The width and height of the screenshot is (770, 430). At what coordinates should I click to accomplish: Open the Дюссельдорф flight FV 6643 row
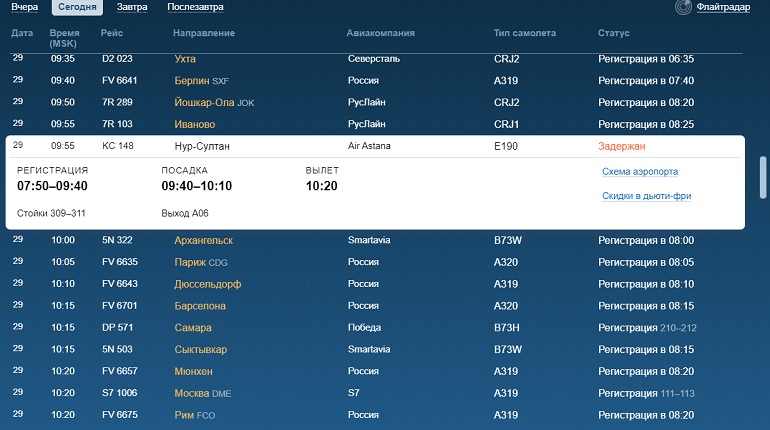(x=375, y=284)
